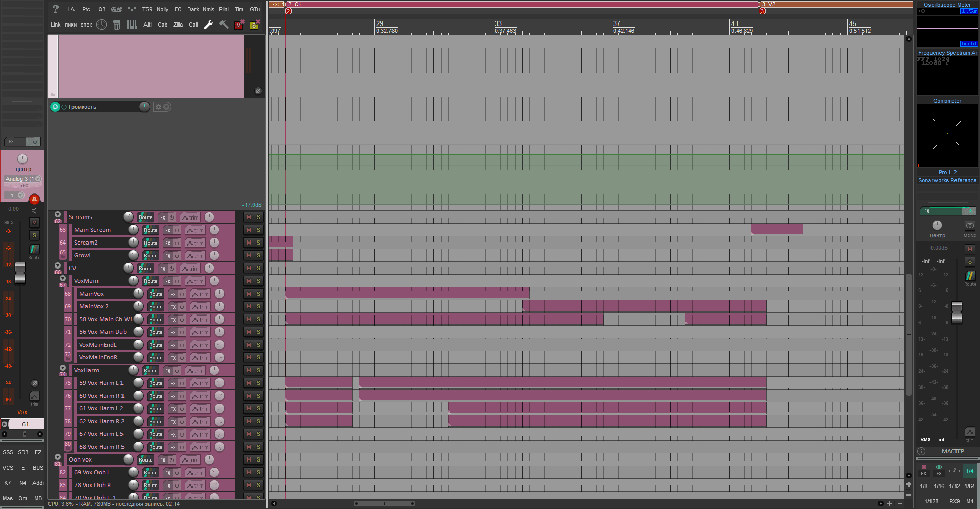Select the Nolly toolbar item
The image size is (980, 509).
tap(162, 9)
